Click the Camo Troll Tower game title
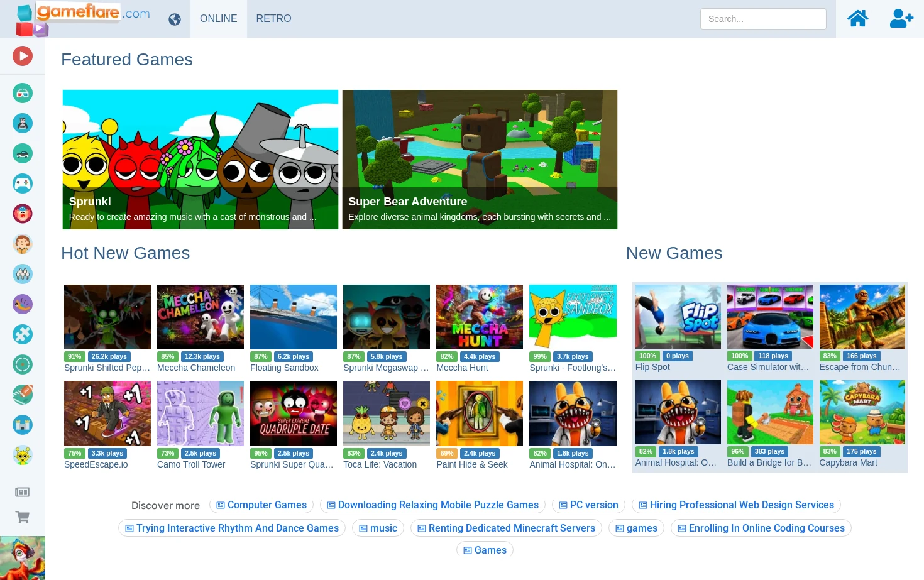Screen dimensions: 924x580 [191, 464]
